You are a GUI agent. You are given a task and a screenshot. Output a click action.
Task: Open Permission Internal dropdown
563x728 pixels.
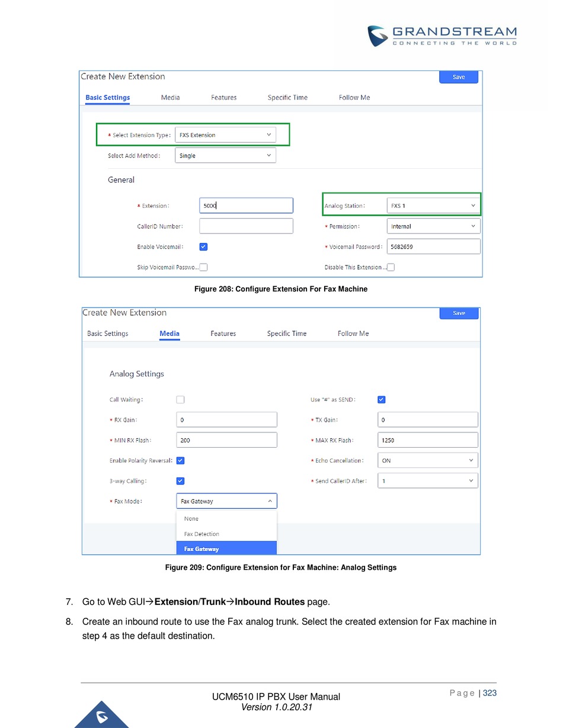[433, 226]
